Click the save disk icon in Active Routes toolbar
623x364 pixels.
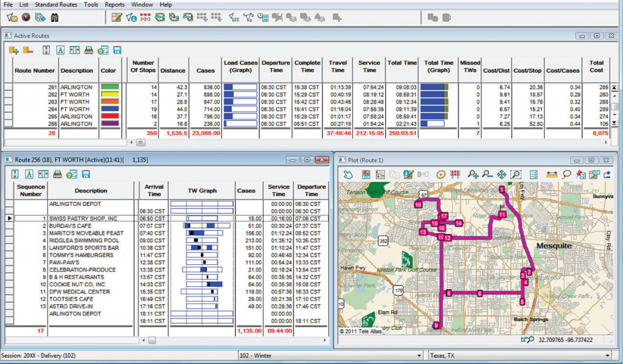[117, 50]
